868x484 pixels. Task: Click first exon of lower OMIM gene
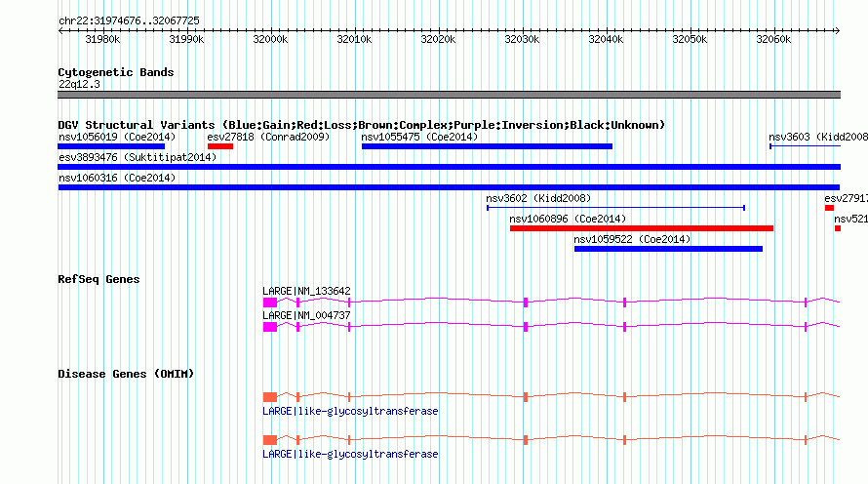click(270, 440)
